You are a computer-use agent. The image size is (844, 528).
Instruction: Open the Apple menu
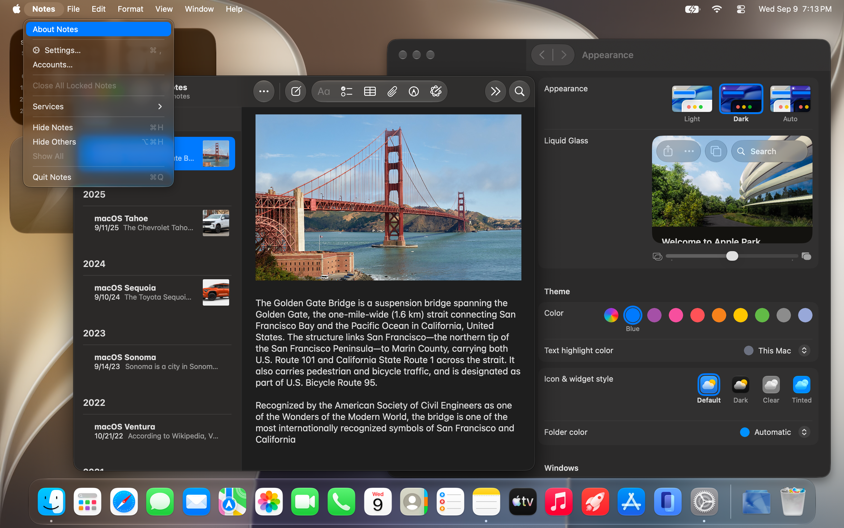pyautogui.click(x=16, y=9)
